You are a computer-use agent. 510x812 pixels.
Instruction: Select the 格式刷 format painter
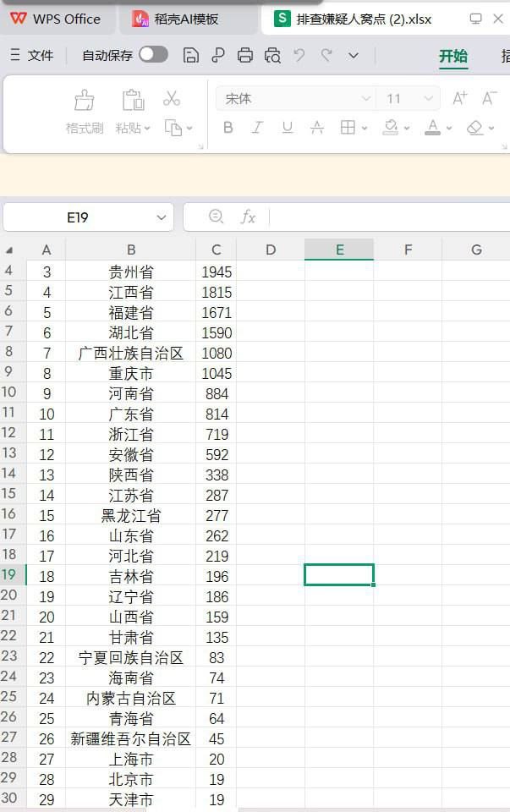(85, 110)
